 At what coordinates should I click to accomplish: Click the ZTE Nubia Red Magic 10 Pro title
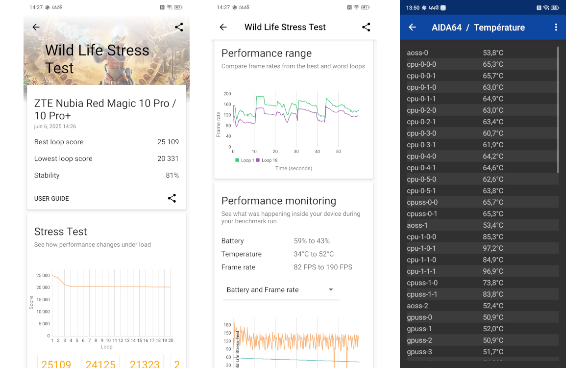105,109
